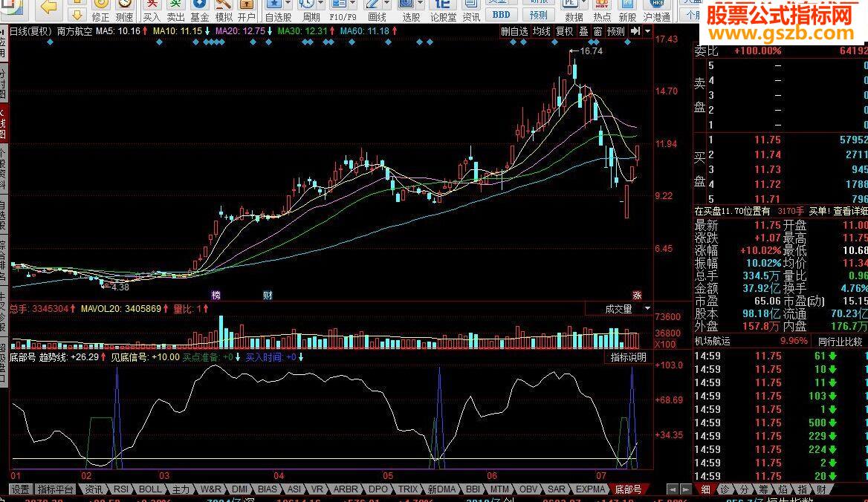
Task: Toggle 叠 overlay in chart header
Action: [x=583, y=31]
